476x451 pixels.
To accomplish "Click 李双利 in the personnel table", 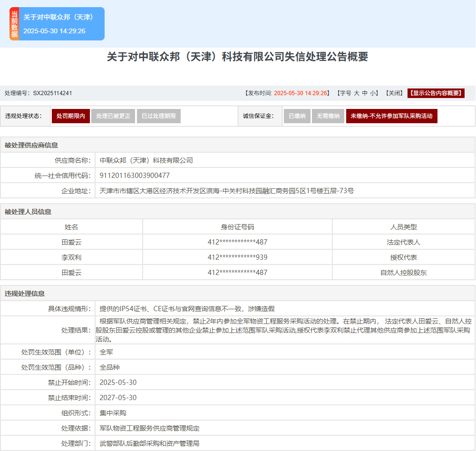I will pos(71,257).
